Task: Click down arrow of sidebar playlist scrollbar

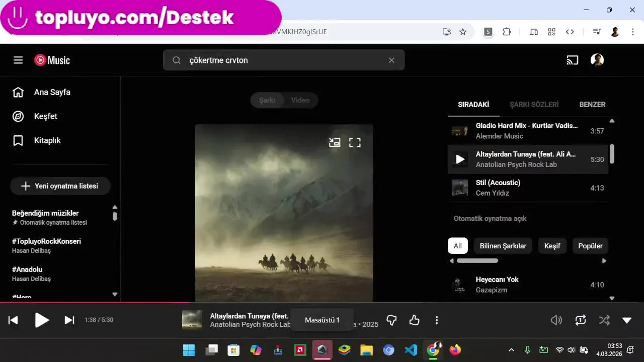Action: coord(115,294)
